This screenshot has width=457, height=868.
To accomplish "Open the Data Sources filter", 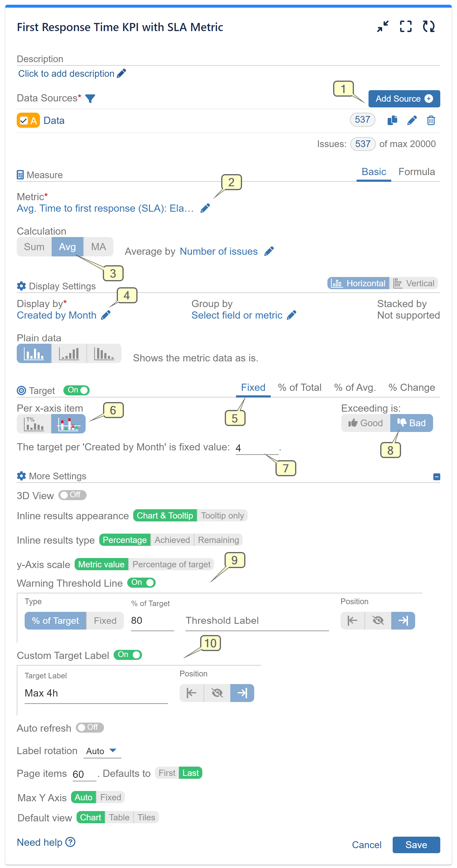I will pyautogui.click(x=90, y=98).
